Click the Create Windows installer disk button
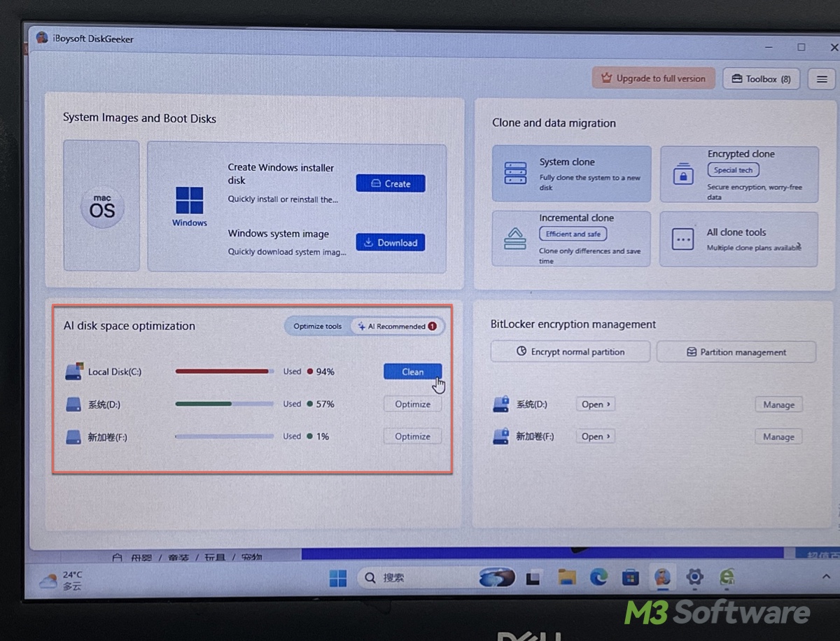The height and width of the screenshot is (641, 840). coord(391,183)
